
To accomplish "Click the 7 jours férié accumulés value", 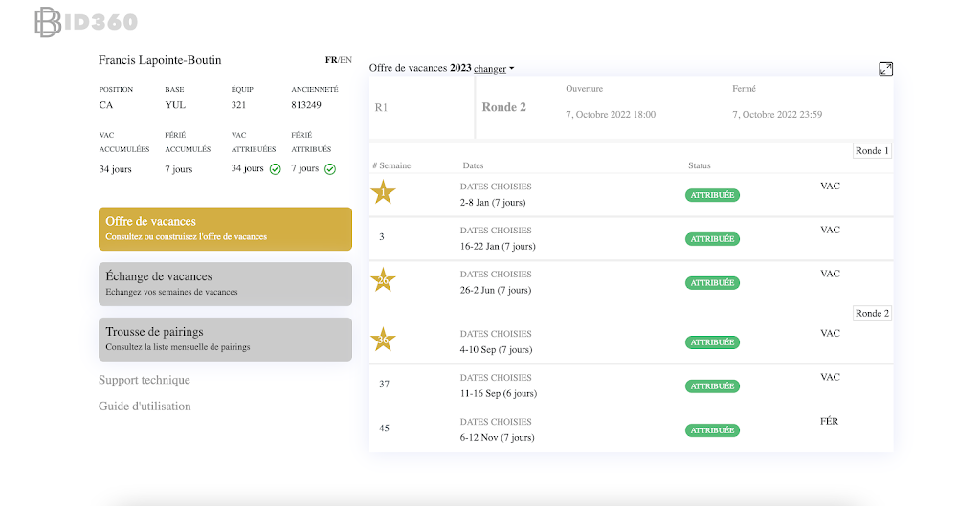I will 179,169.
